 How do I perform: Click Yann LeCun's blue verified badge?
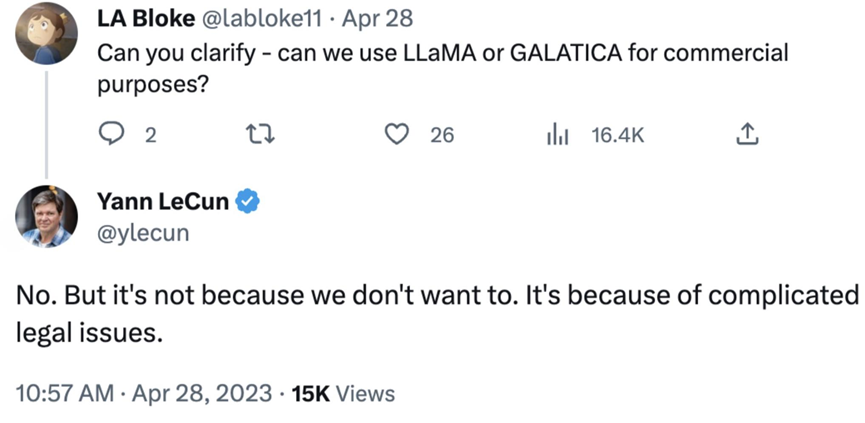tap(248, 203)
